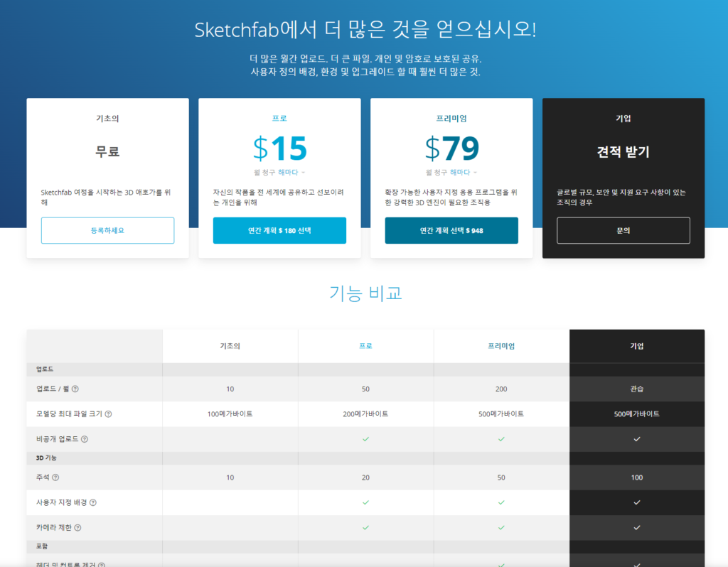Click the 업로드 / 월 row label
728x567 pixels.
[x=53, y=389]
